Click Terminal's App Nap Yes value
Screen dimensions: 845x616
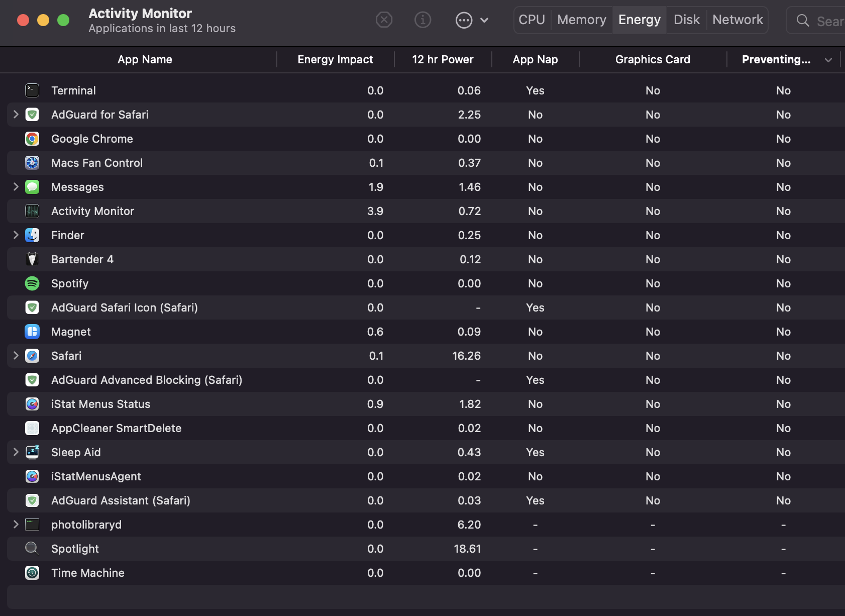pyautogui.click(x=535, y=90)
